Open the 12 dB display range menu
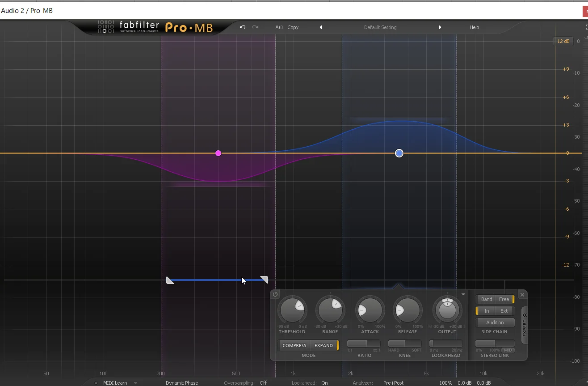588x386 pixels. pyautogui.click(x=563, y=41)
